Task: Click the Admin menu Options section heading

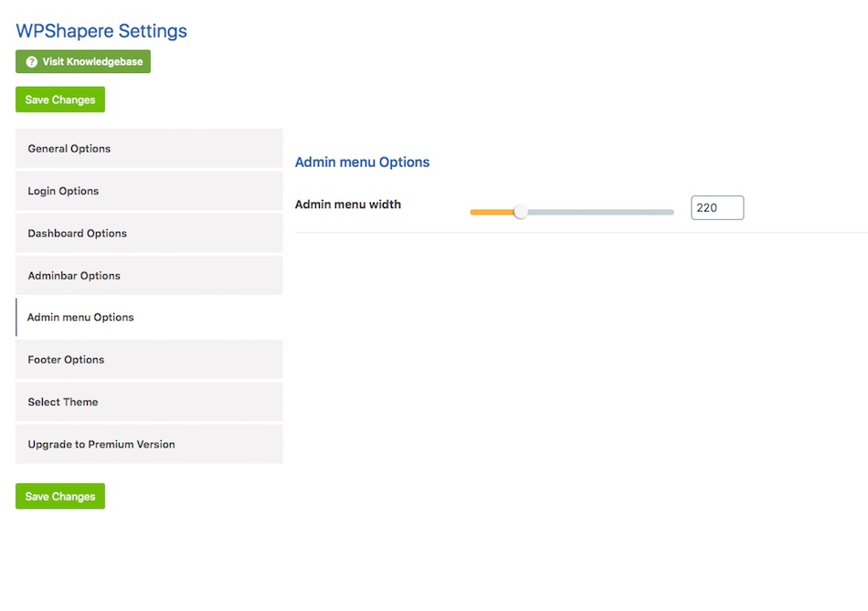Action: point(362,163)
